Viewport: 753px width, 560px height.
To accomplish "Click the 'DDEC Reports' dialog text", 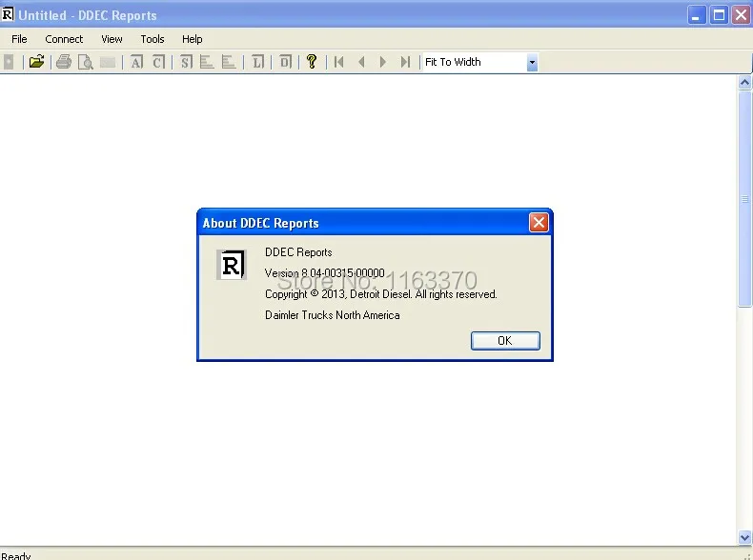I will pyautogui.click(x=298, y=252).
